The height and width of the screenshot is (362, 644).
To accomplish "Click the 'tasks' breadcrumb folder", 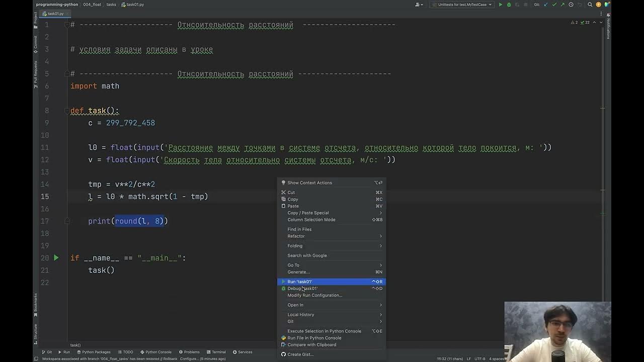I will pyautogui.click(x=111, y=5).
